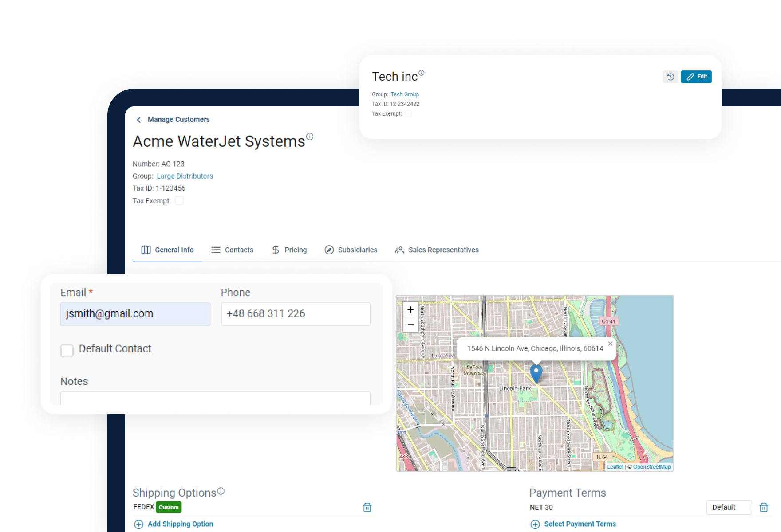Delete the NET 30 payment term
781x532 pixels.
(764, 507)
